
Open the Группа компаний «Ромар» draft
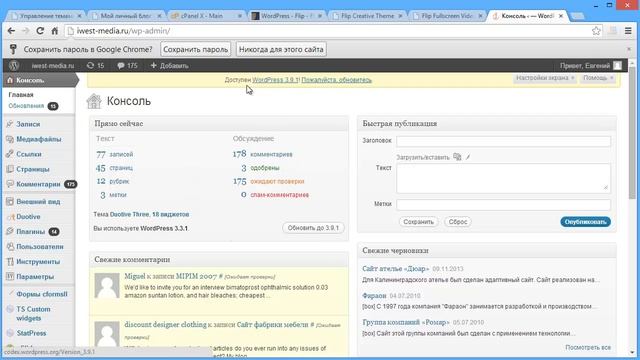point(405,322)
